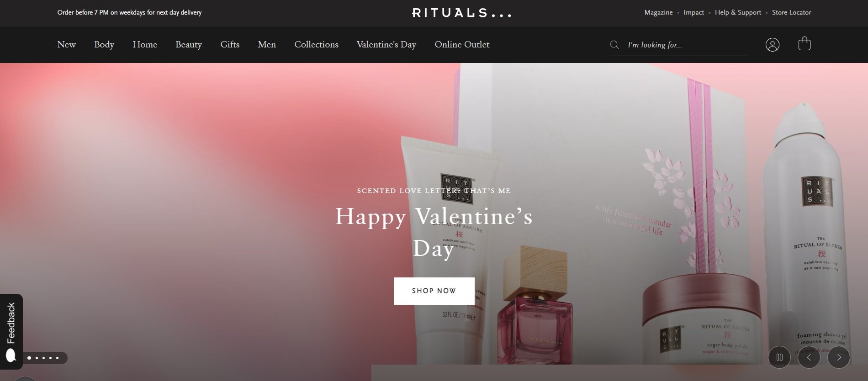This screenshot has width=868, height=381.
Task: Select the first carousel dot indicator
Action: pyautogui.click(x=29, y=358)
